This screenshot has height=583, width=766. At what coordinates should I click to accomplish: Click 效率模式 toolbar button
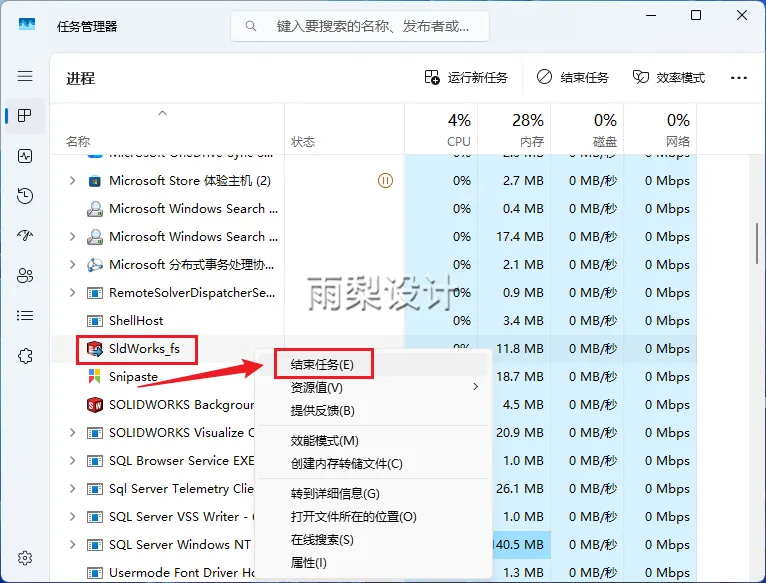669,78
